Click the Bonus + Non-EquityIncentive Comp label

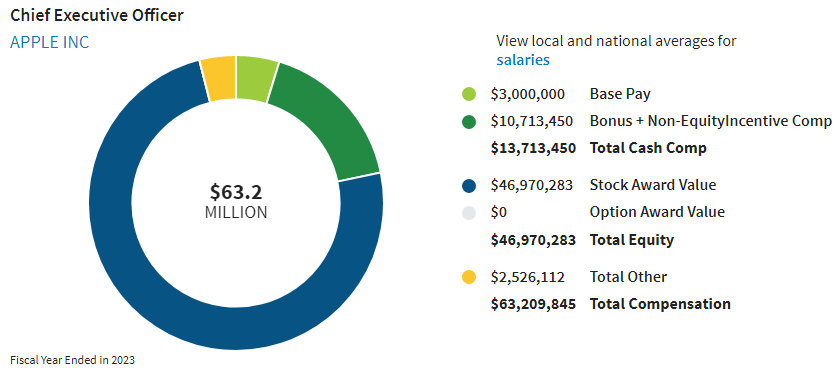[711, 122]
